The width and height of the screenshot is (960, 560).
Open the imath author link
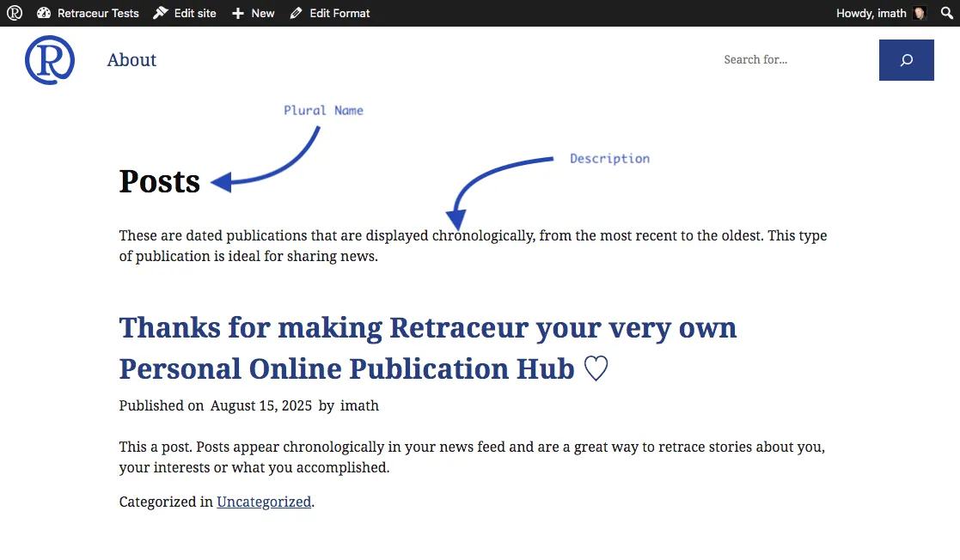coord(359,405)
